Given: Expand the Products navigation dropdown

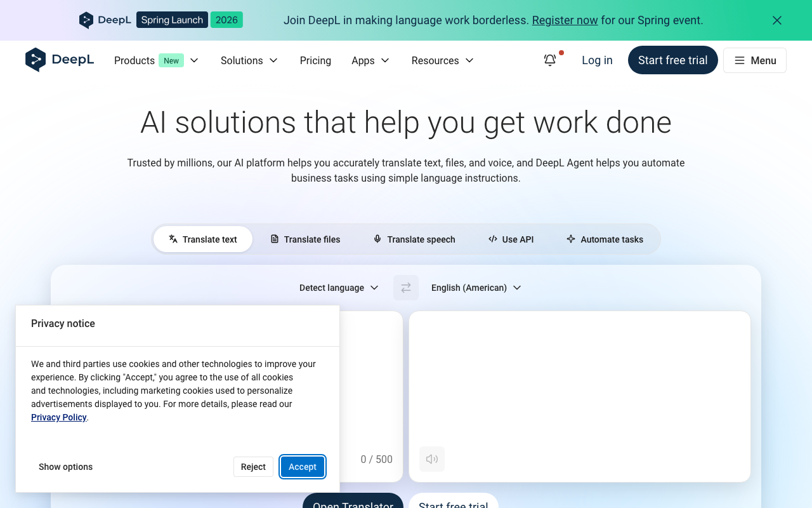Looking at the screenshot, I should pyautogui.click(x=156, y=60).
